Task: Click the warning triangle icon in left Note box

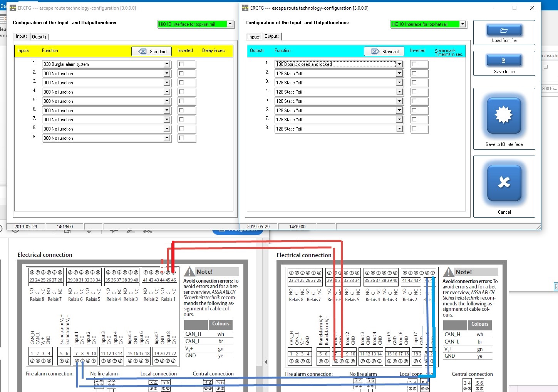Action: coord(189,272)
